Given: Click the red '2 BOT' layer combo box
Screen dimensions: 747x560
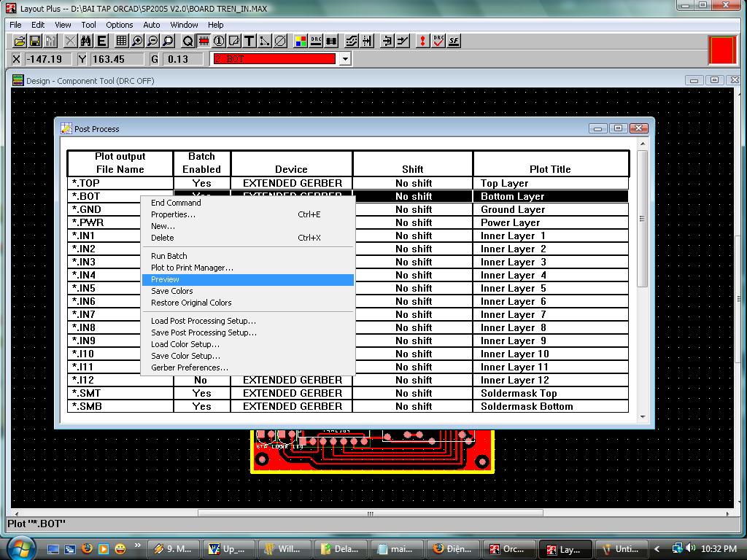Looking at the screenshot, I should [274, 59].
